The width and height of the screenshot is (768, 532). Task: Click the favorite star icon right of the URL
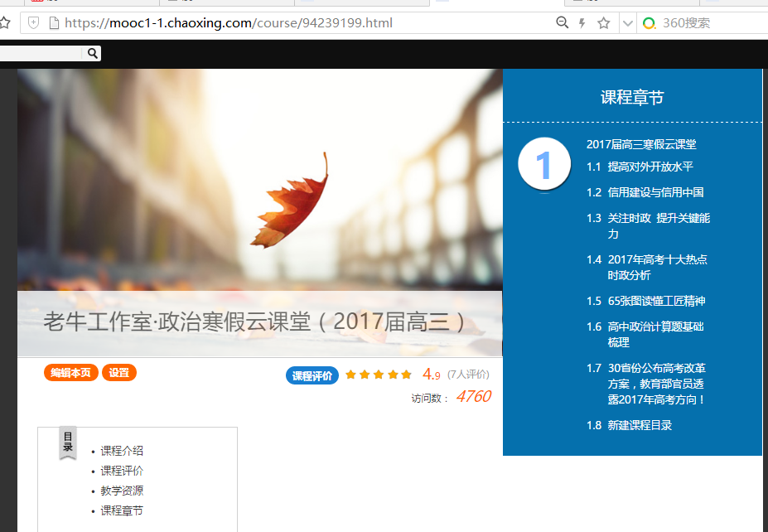[x=604, y=23]
